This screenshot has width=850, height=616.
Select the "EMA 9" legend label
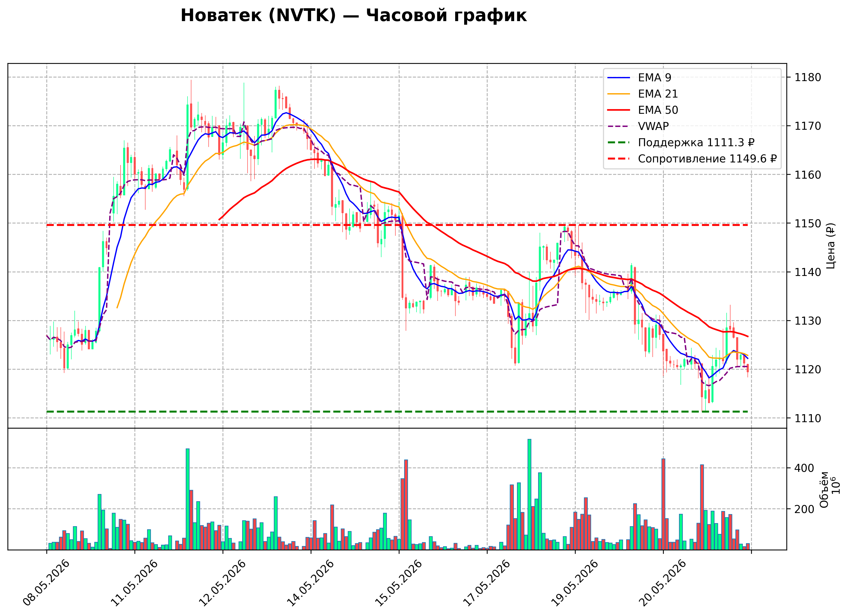point(654,77)
